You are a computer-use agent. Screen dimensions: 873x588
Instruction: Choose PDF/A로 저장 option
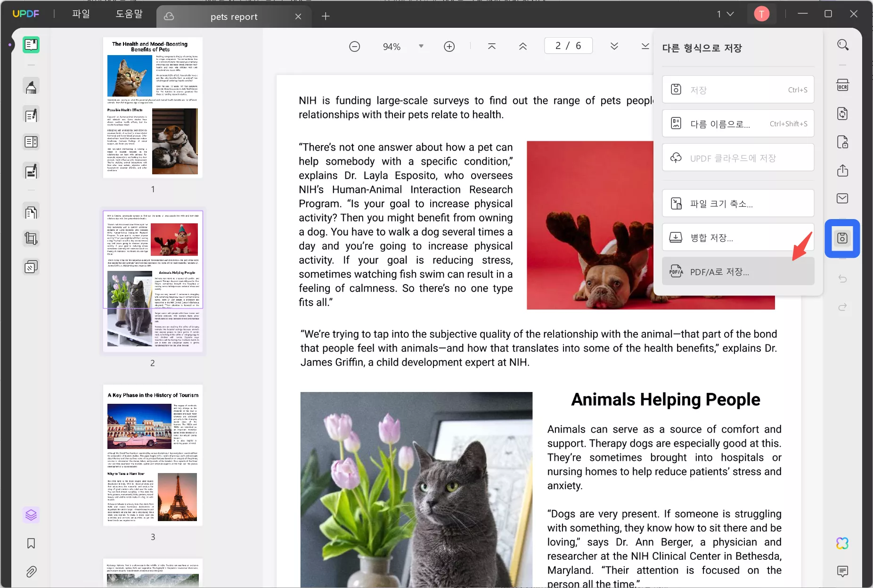pos(738,271)
